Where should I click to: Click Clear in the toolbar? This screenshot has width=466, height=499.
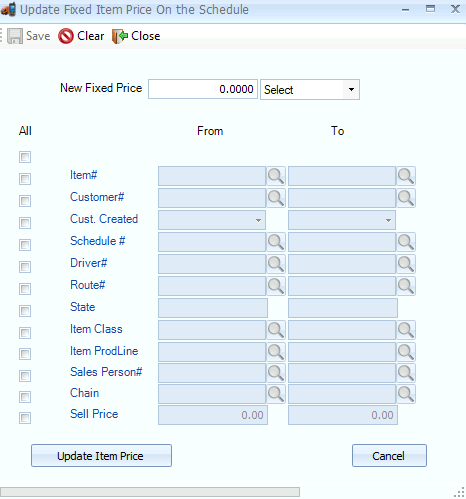pyautogui.click(x=81, y=36)
